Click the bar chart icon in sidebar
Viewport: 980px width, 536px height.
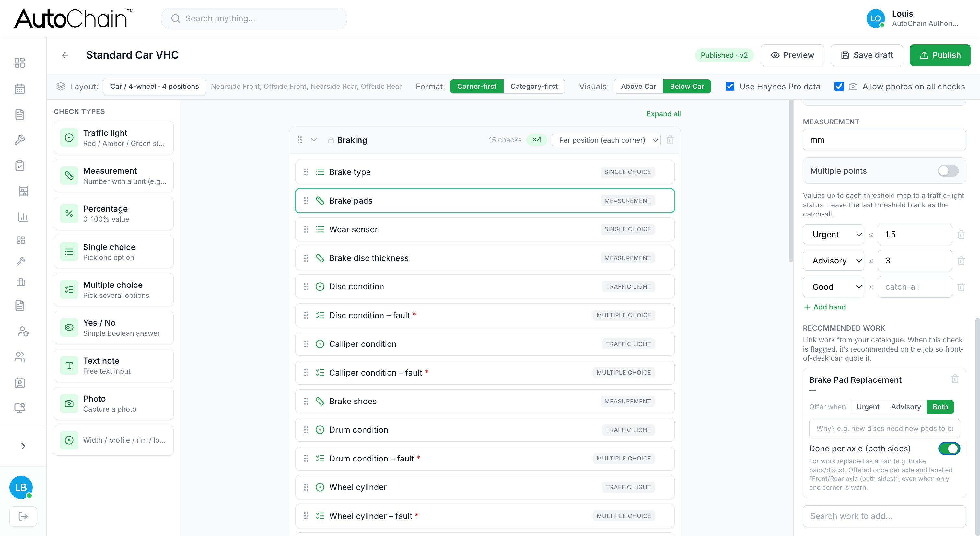pyautogui.click(x=23, y=217)
